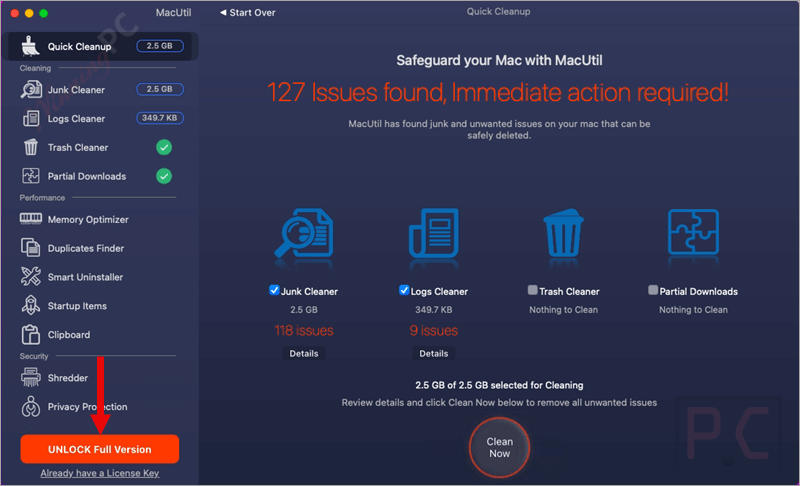
Task: Click the 2.5 GB badge on Junk Cleaner
Action: point(160,89)
